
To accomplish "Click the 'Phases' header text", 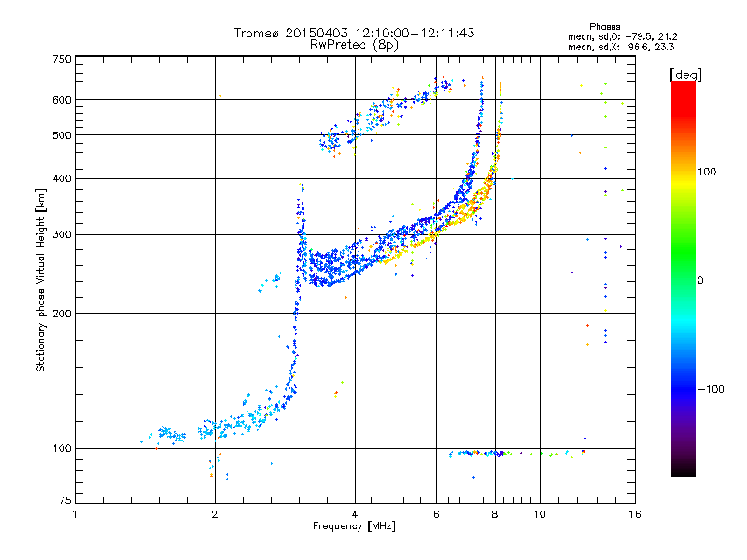I will point(604,27).
